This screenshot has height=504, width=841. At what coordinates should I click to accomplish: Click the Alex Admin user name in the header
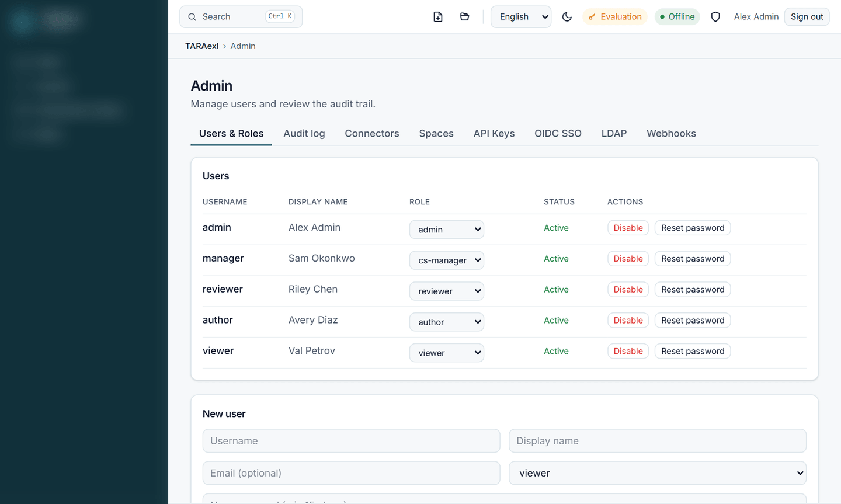pos(756,17)
